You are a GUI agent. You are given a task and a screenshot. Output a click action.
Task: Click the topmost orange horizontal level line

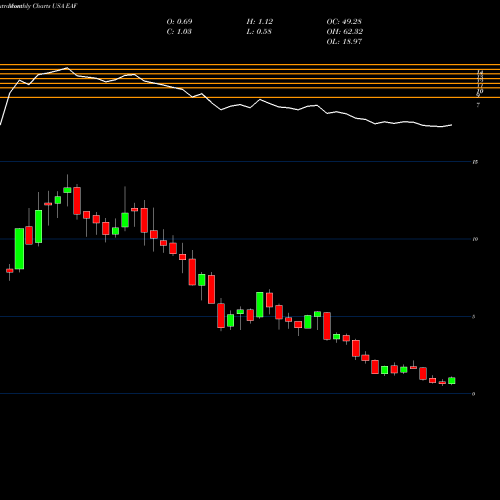[x=250, y=64]
